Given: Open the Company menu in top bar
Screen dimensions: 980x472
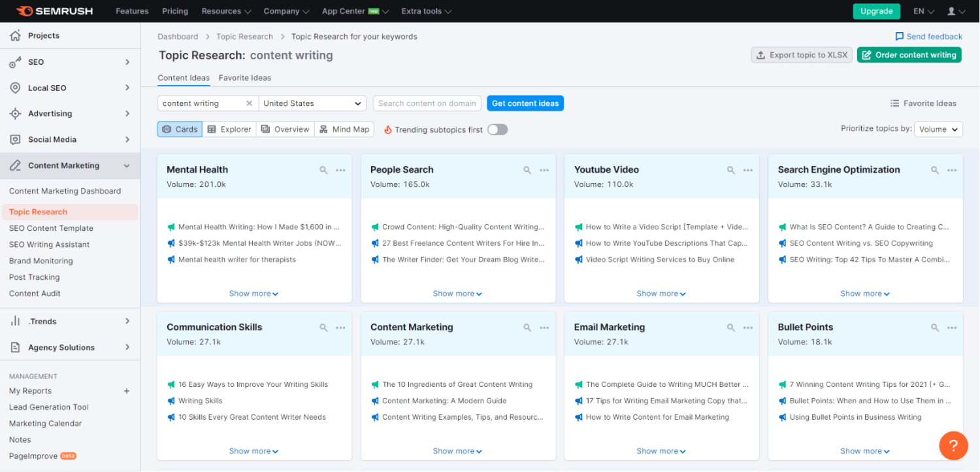Looking at the screenshot, I should (x=286, y=11).
